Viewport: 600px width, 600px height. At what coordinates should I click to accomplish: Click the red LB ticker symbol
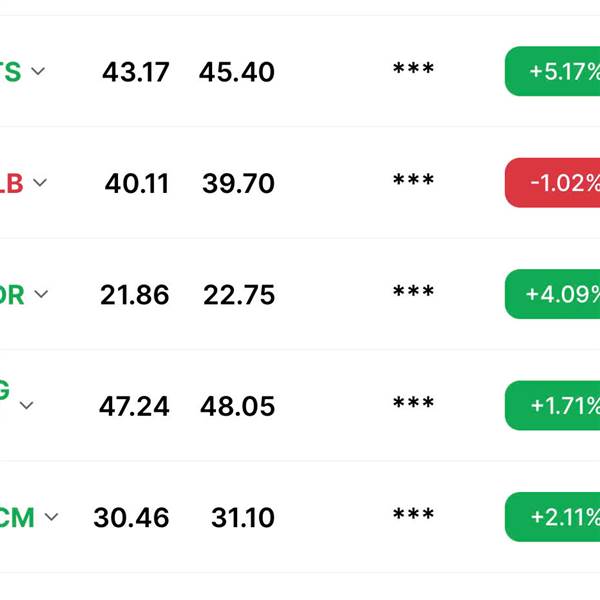click(x=10, y=184)
